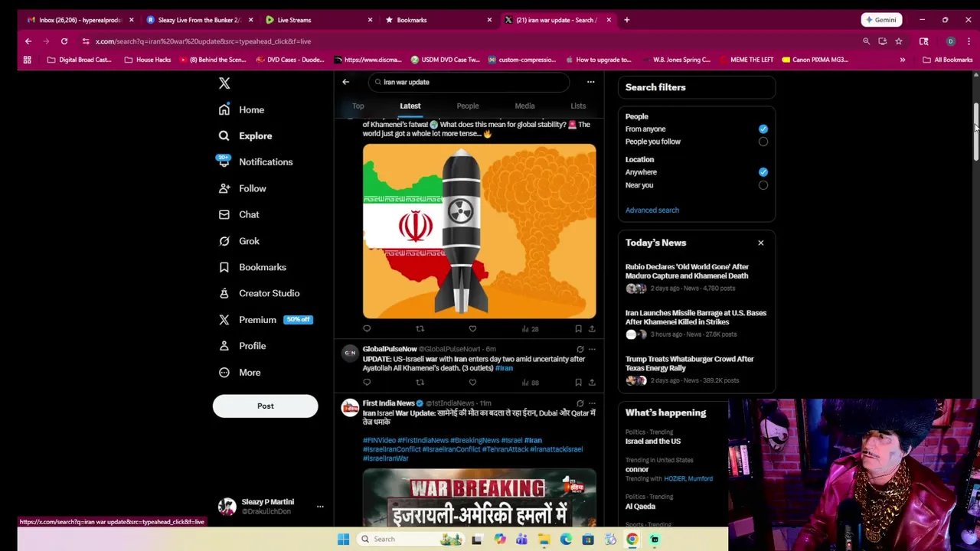Viewport: 980px width, 551px height.
Task: Bookmark the nuclear bomb image post
Action: point(578,328)
